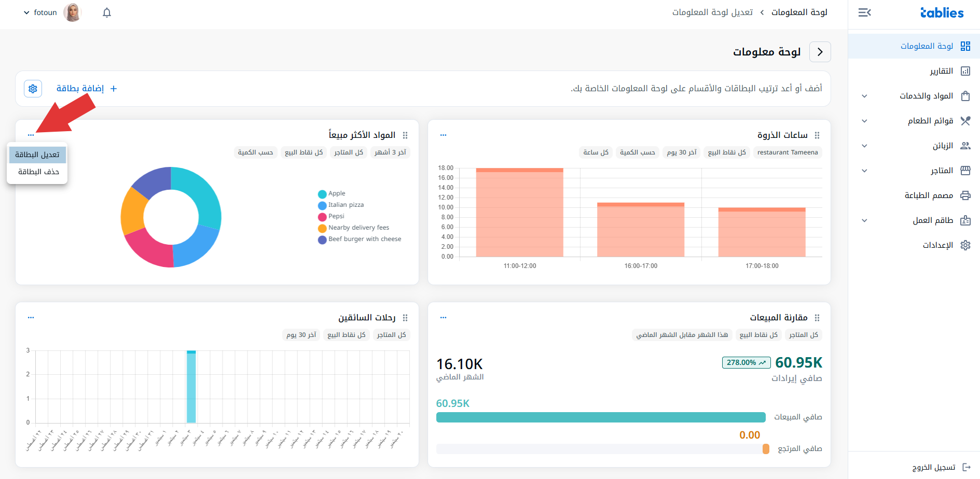
Task: Open the three-dot menu on ساعات الذروة card
Action: (x=443, y=135)
